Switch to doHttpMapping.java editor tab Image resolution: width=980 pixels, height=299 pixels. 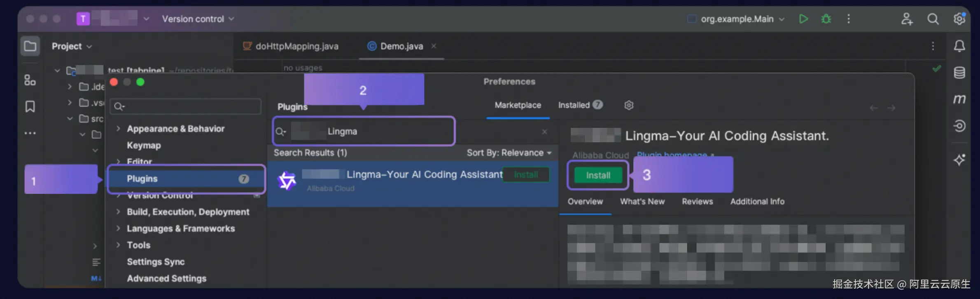click(x=291, y=46)
